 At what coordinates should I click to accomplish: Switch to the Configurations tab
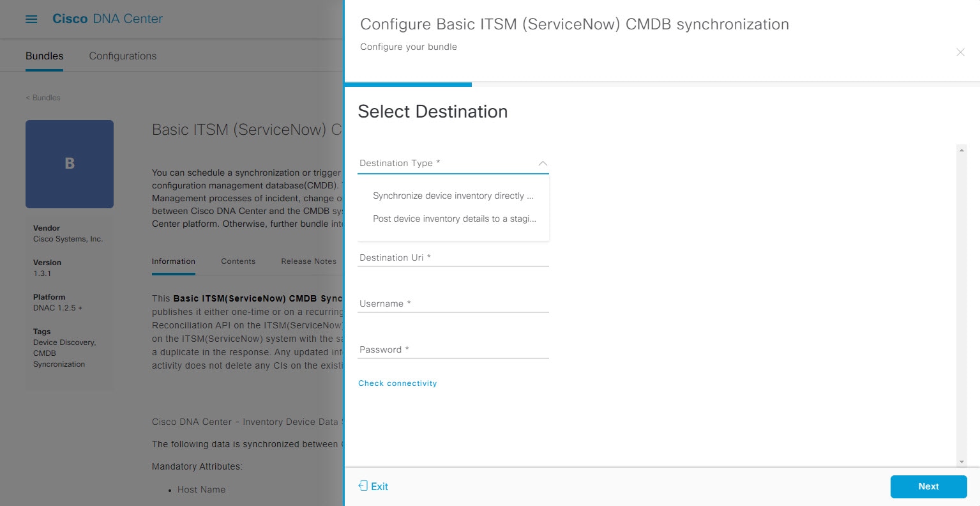point(123,56)
